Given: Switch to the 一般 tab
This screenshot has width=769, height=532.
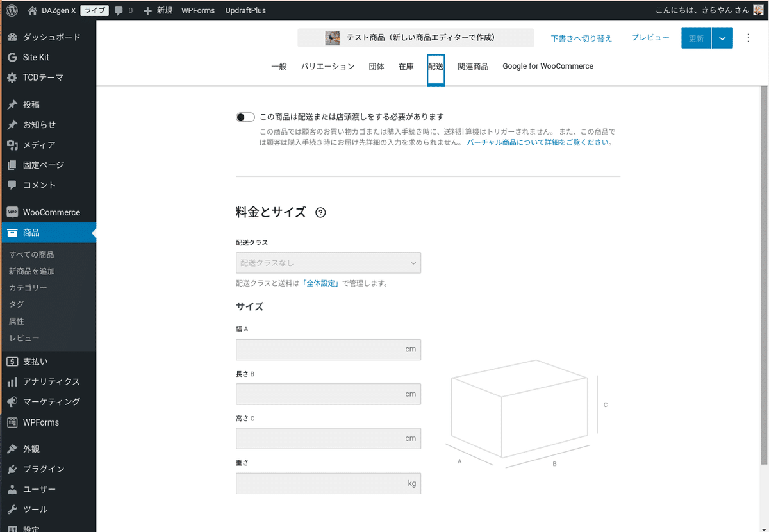Looking at the screenshot, I should tap(279, 67).
